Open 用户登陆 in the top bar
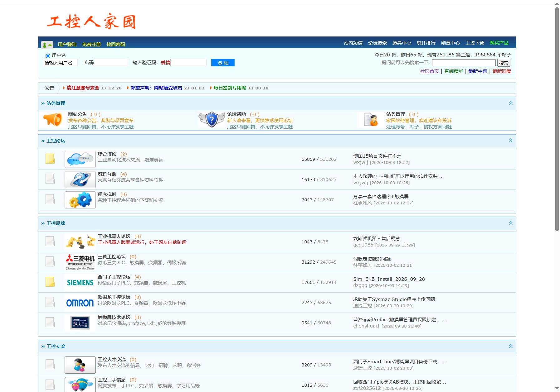This screenshot has height=392, width=560. click(x=67, y=45)
